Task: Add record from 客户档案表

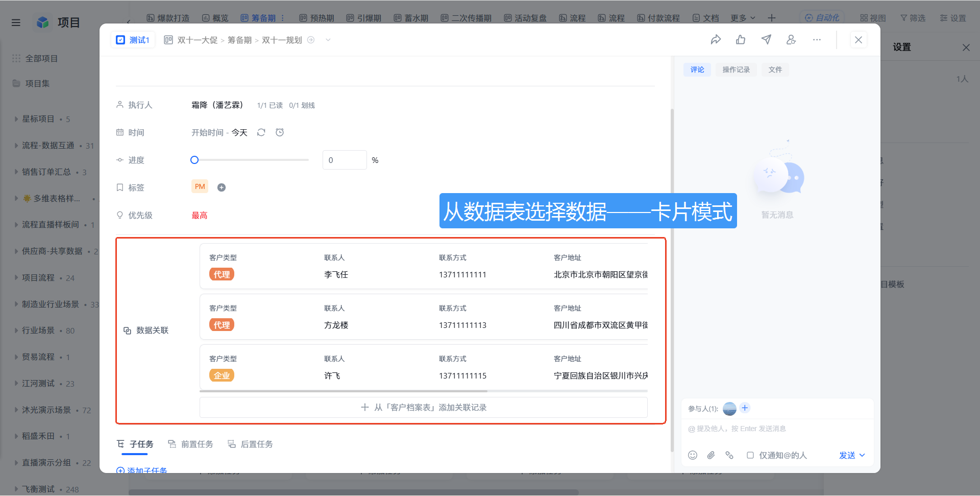Action: click(x=424, y=407)
